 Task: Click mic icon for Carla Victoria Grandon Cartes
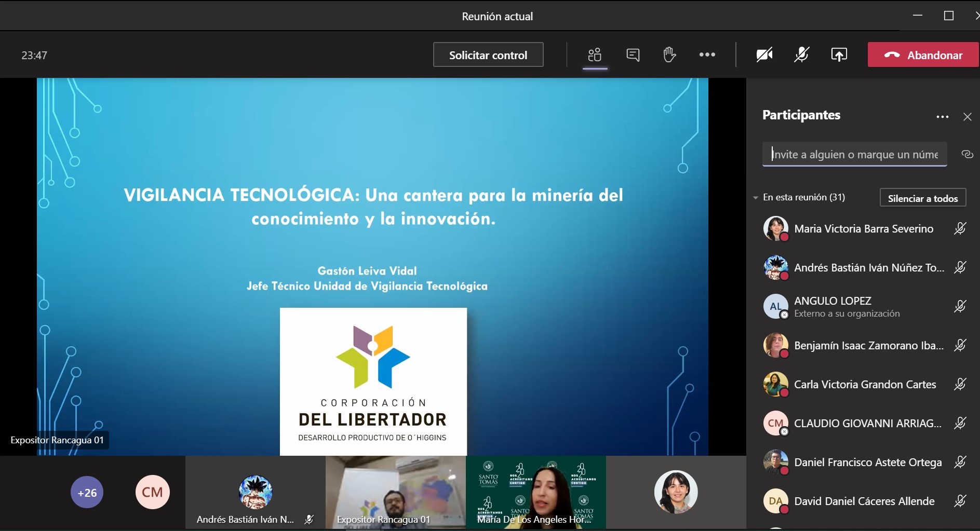tap(960, 385)
